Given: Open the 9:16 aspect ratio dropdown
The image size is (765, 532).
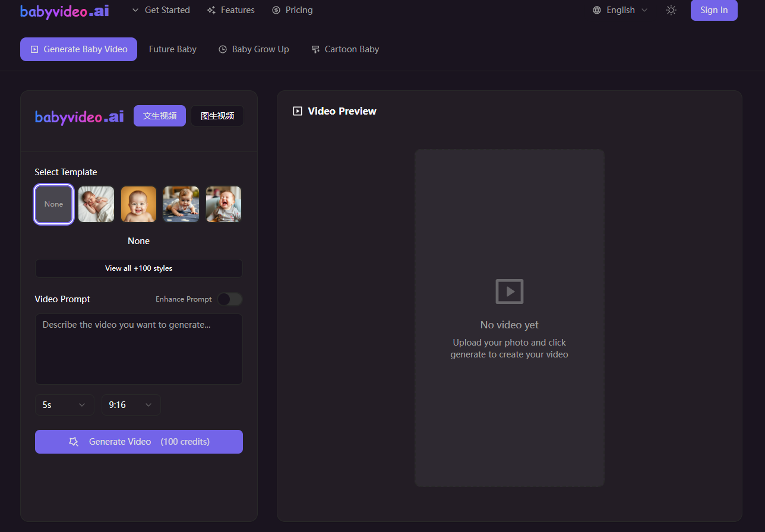Looking at the screenshot, I should coord(131,404).
